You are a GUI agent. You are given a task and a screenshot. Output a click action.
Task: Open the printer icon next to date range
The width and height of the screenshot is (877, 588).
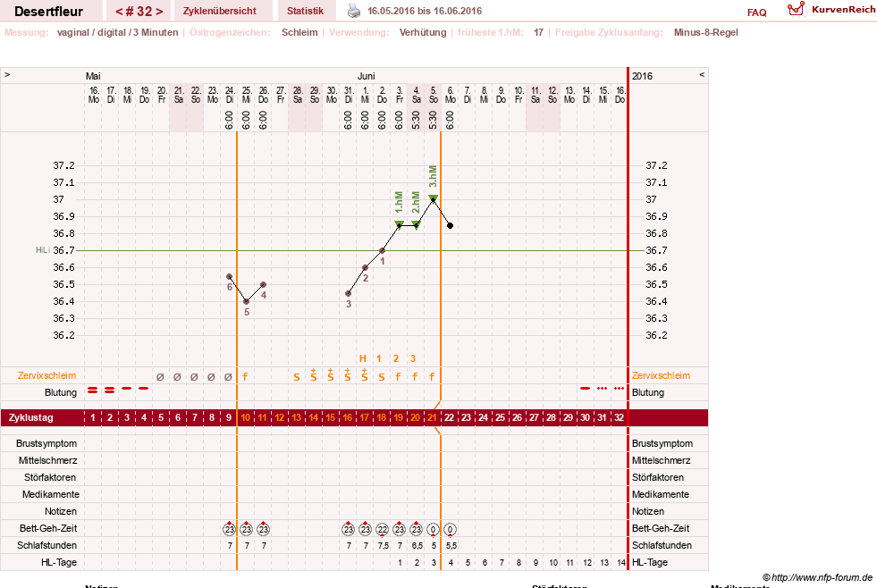click(354, 11)
